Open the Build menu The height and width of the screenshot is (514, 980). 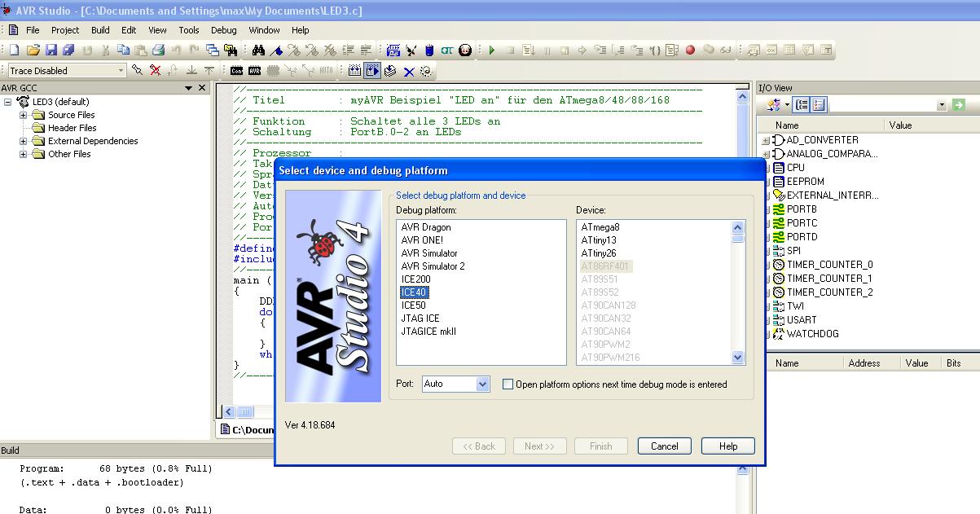100,30
